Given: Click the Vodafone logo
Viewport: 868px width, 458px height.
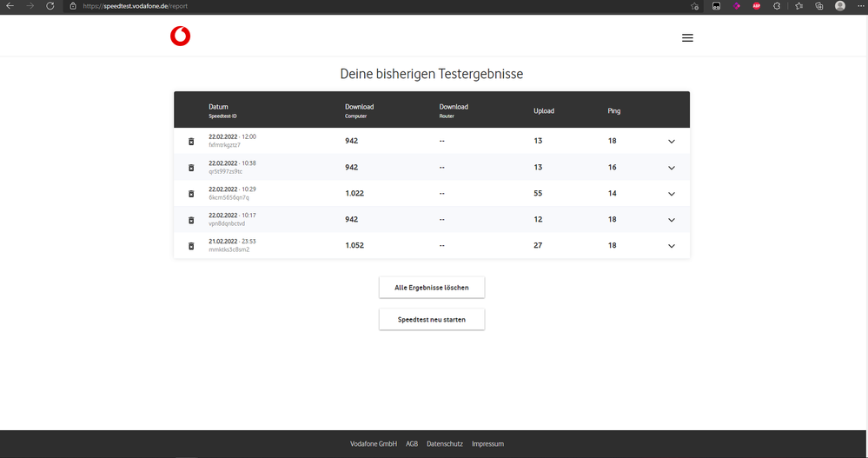Looking at the screenshot, I should (180, 36).
